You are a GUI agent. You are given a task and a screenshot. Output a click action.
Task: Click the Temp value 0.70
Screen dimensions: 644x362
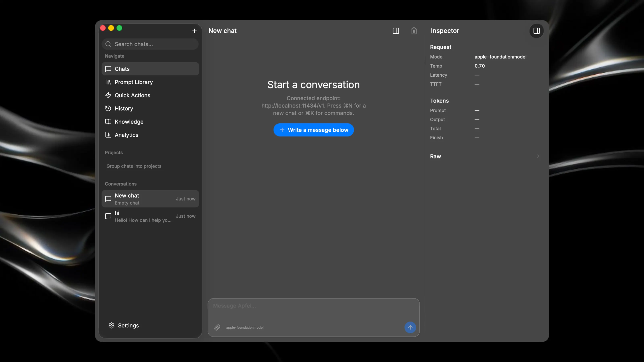(x=480, y=66)
